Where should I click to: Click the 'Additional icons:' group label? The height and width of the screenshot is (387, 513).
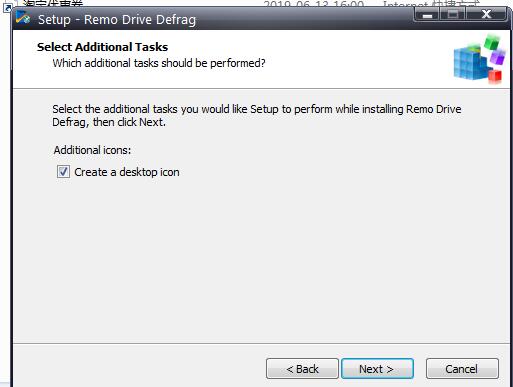point(92,150)
